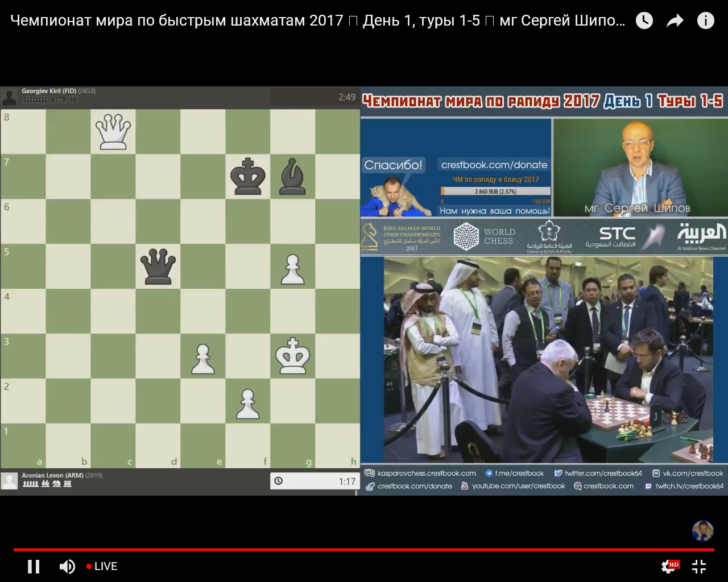Click the video title text
This screenshot has width=728, height=582.
point(317,21)
